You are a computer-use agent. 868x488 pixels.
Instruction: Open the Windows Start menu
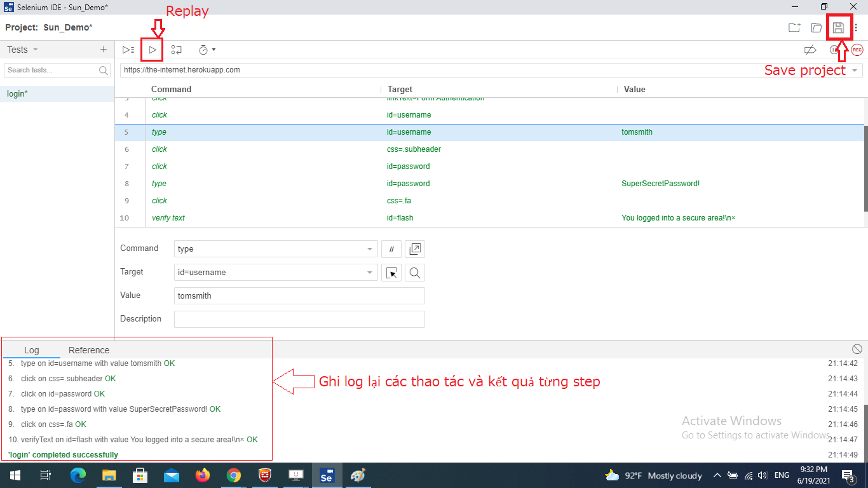point(15,475)
